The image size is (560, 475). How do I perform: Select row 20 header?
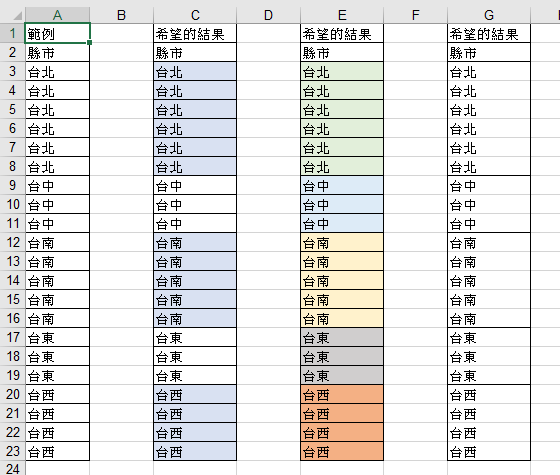pos(12,394)
